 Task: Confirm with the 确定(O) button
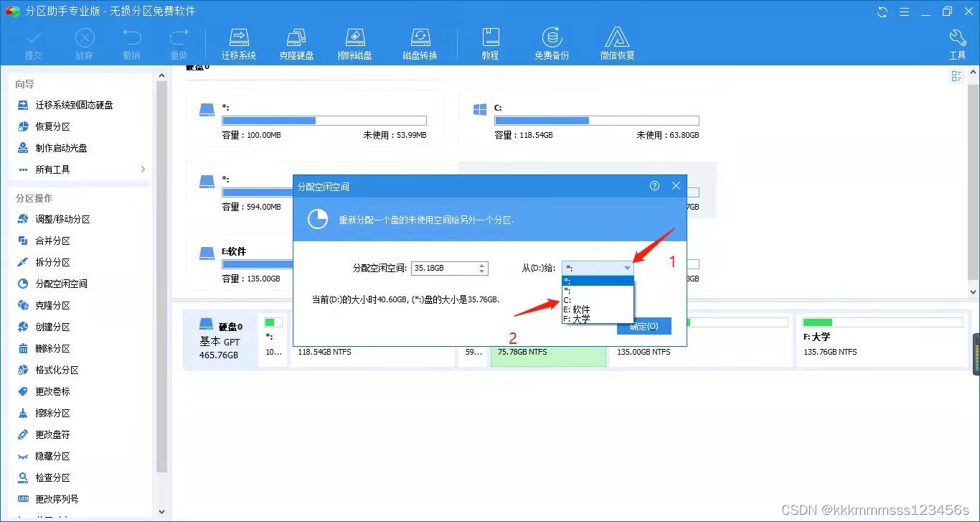(x=644, y=326)
